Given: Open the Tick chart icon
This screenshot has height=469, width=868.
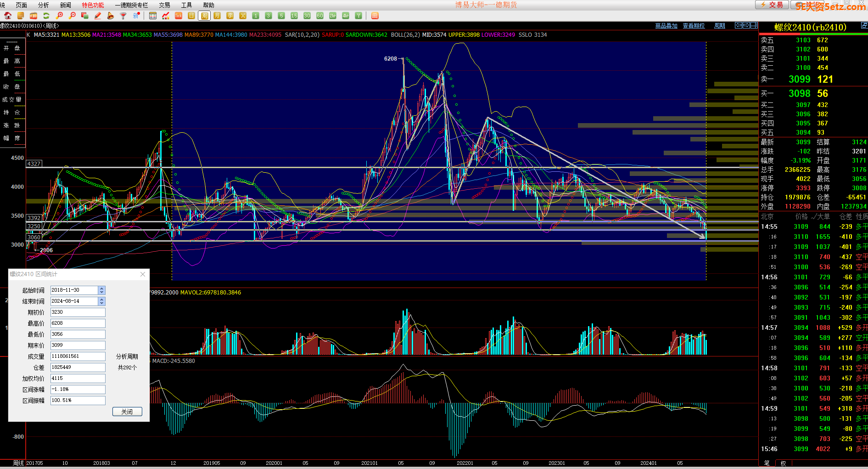Looking at the screenshot, I should click(x=179, y=16).
